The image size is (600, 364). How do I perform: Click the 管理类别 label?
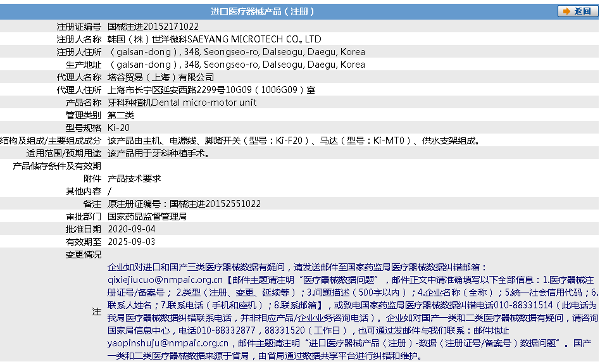pyautogui.click(x=84, y=115)
